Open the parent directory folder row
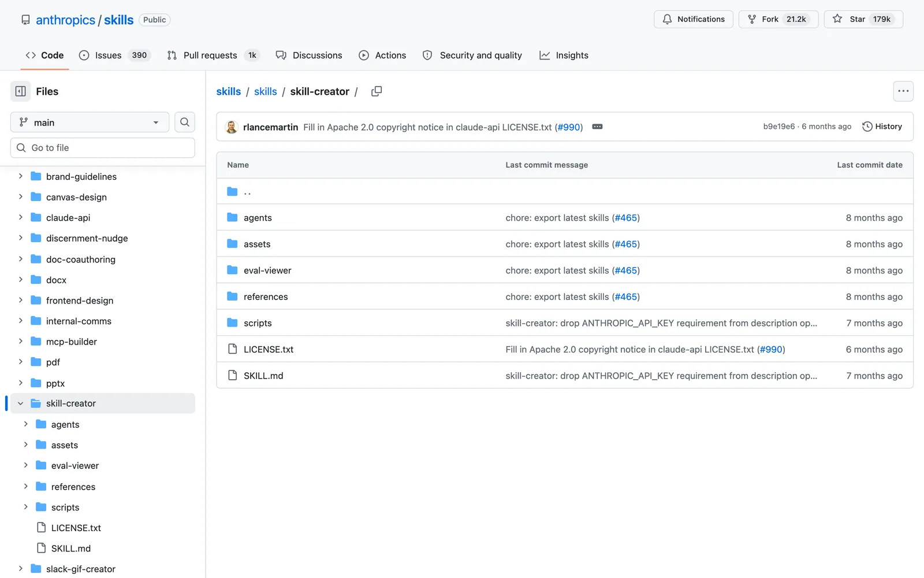The width and height of the screenshot is (924, 578). point(565,191)
